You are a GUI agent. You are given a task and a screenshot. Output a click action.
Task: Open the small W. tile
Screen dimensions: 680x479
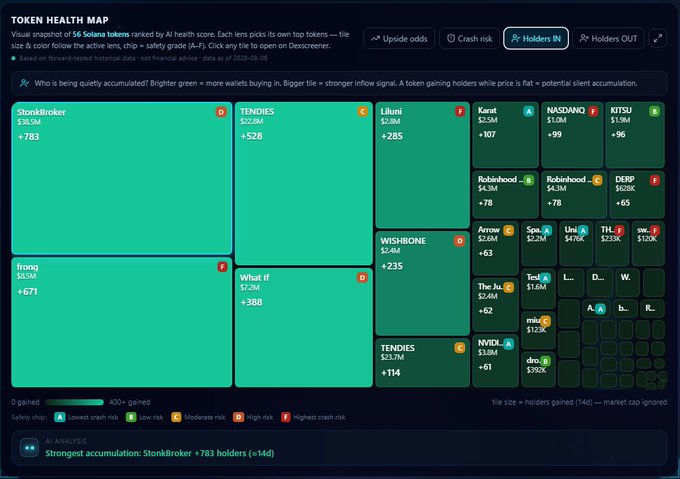(x=628, y=283)
